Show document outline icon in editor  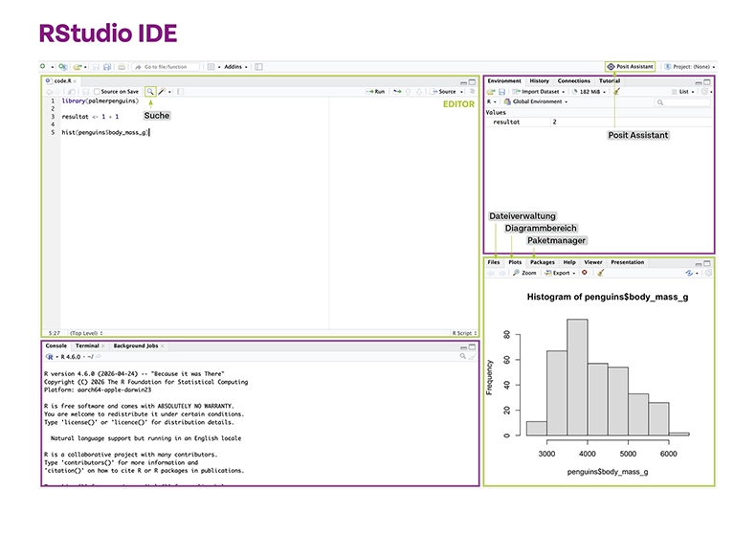472,91
